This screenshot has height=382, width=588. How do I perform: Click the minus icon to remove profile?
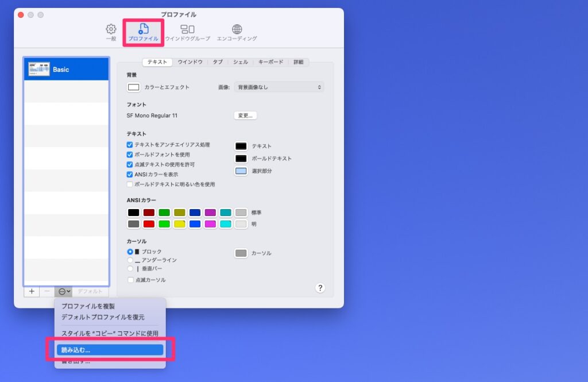47,291
